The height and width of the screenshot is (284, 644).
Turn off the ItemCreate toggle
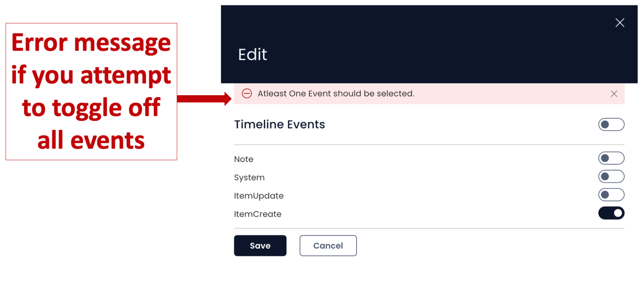pos(611,213)
